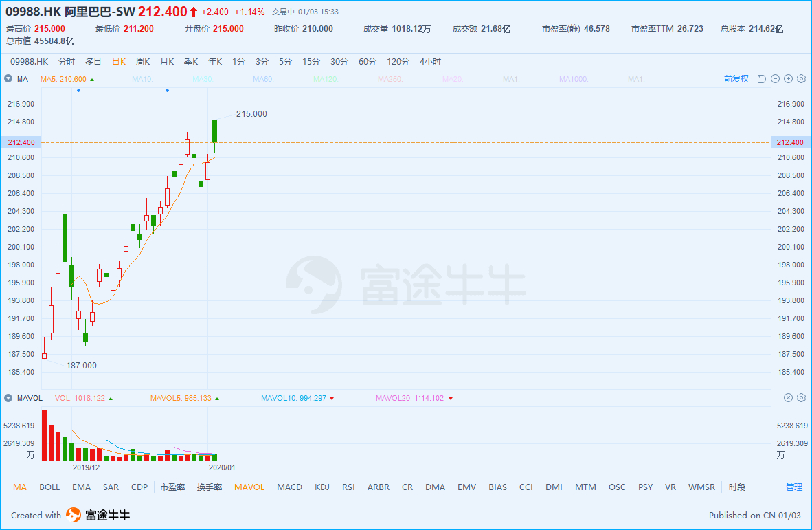
Task: Switch to the 120分 timeframe
Action: click(x=398, y=62)
